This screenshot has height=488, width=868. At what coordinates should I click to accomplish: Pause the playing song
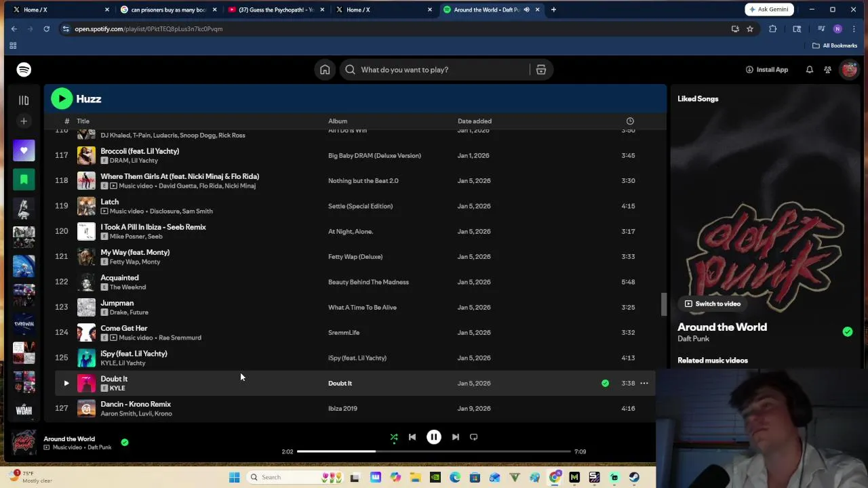click(433, 437)
